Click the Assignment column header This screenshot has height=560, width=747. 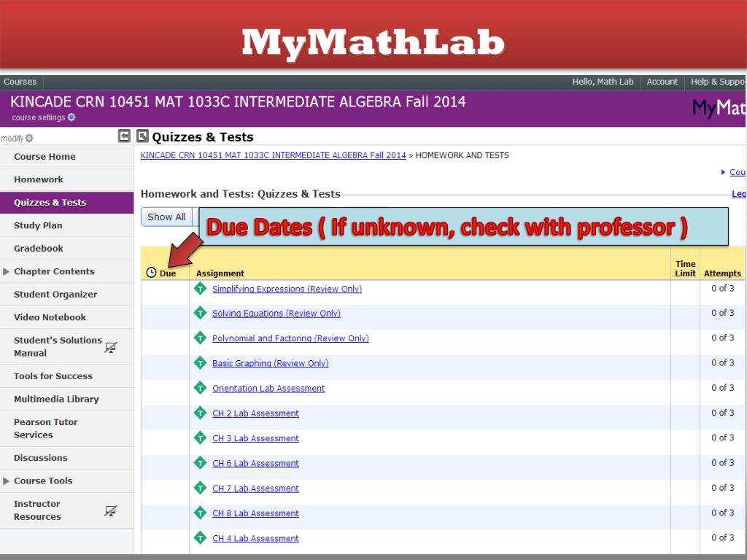220,273
